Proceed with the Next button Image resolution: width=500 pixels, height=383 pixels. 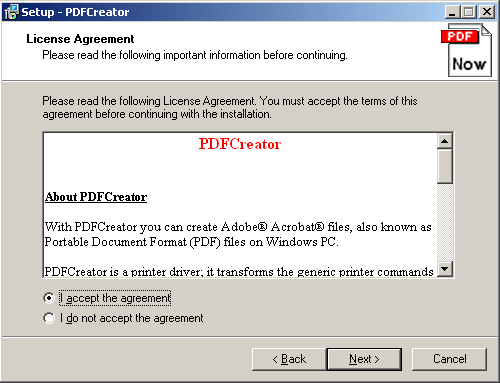click(364, 359)
